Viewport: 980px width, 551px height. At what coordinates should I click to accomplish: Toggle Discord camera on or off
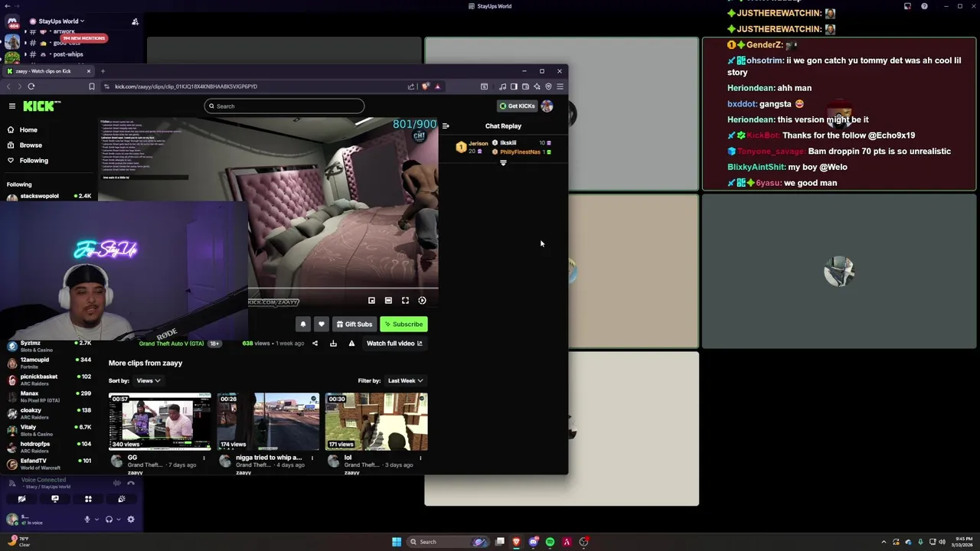(21, 499)
